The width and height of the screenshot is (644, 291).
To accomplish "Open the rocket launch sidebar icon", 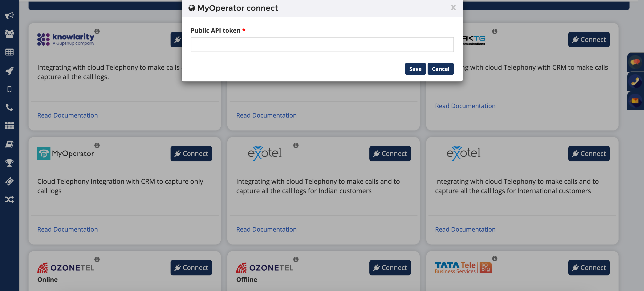I will pyautogui.click(x=9, y=71).
